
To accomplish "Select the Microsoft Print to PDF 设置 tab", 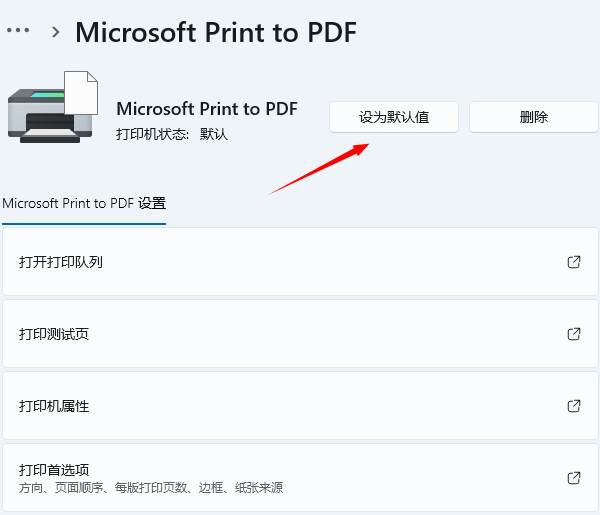I will [84, 203].
